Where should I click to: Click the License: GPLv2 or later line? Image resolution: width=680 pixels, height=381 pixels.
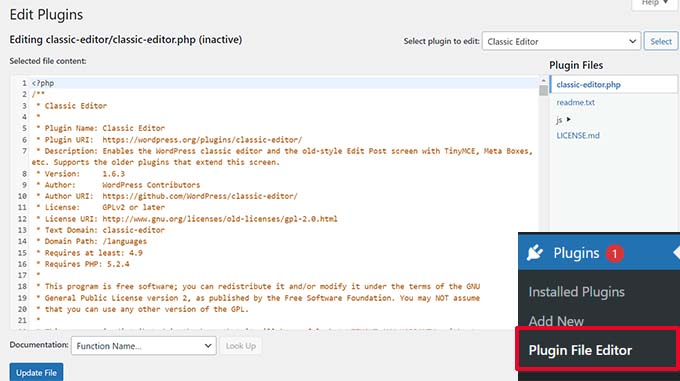pyautogui.click(x=100, y=207)
